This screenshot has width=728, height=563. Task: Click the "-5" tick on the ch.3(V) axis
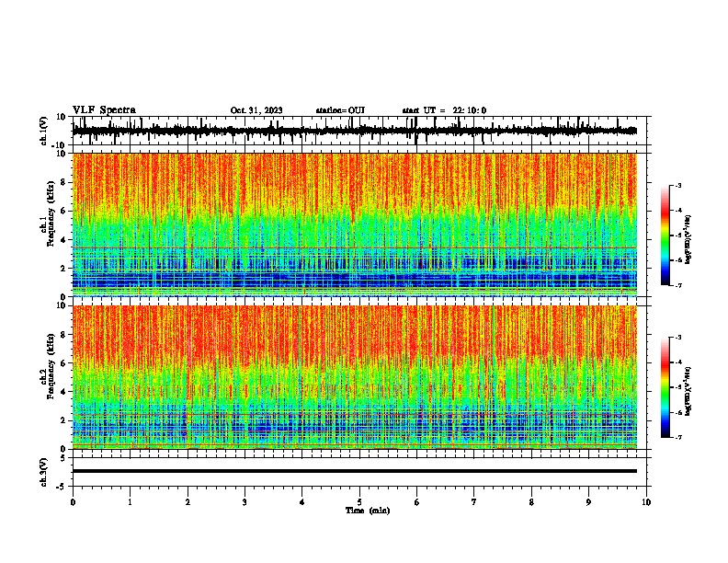(x=63, y=487)
